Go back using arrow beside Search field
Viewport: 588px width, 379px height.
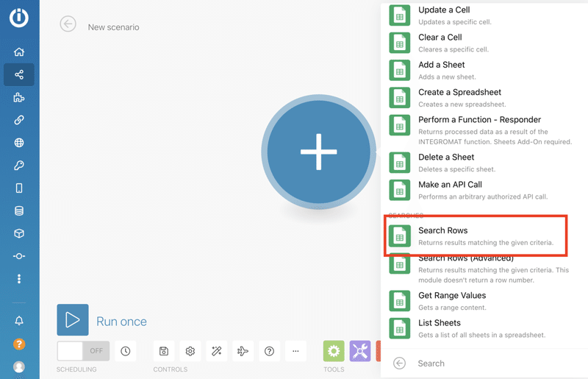(399, 364)
